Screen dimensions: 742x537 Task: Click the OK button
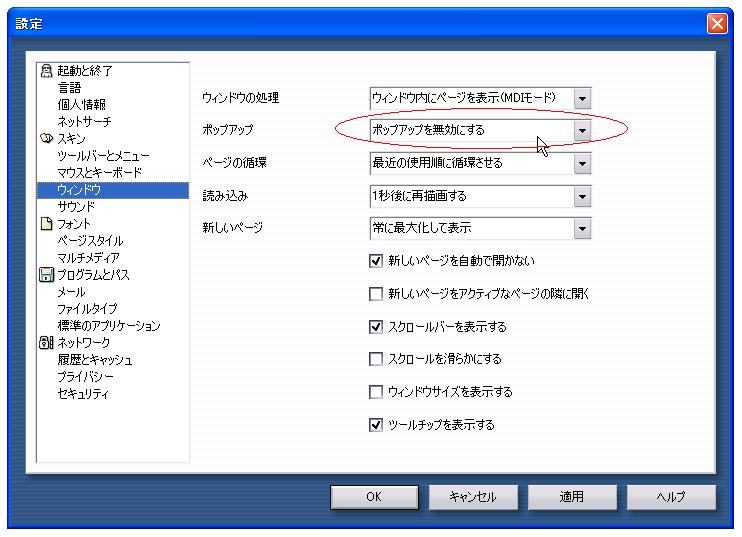[374, 497]
